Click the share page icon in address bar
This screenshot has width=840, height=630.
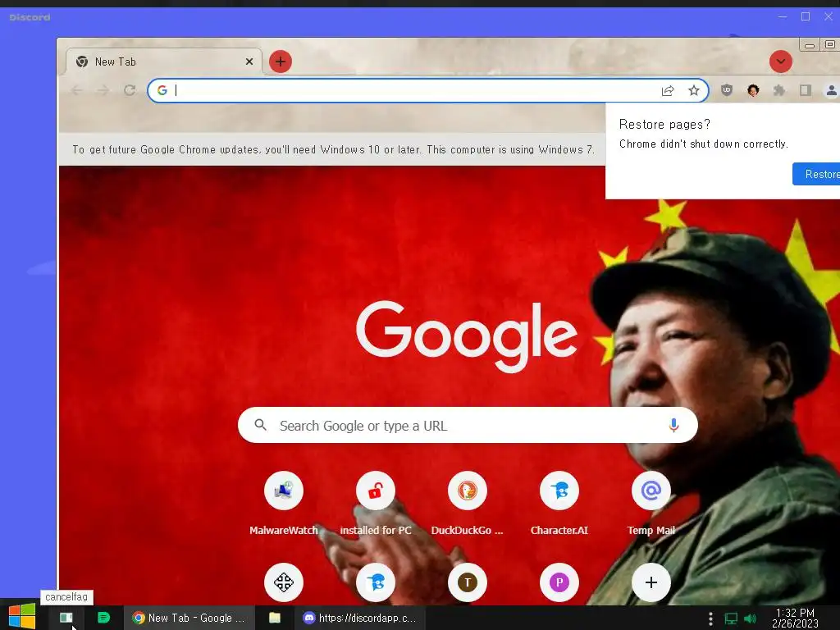(x=668, y=90)
